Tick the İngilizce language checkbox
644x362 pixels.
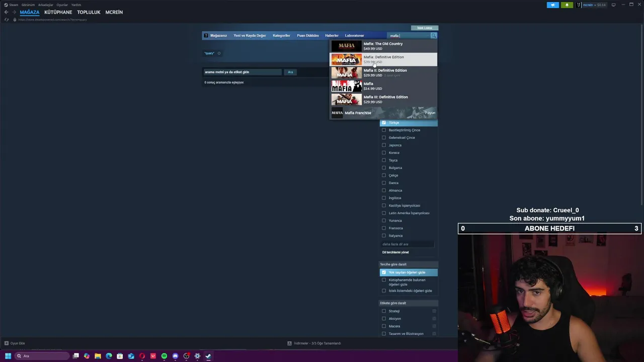[384, 198]
